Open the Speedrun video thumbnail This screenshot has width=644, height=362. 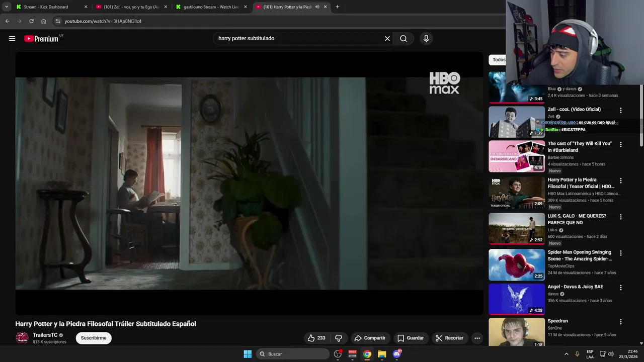pos(517,332)
